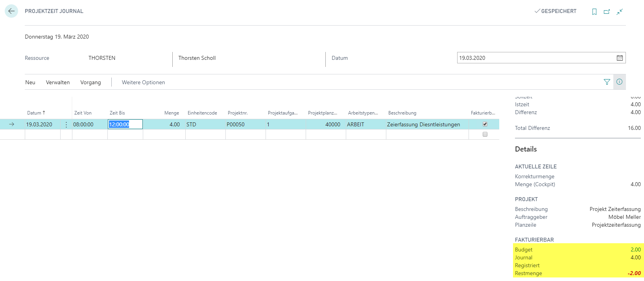644x281 pixels.
Task: Click the Einheitencode column header
Action: tap(202, 113)
